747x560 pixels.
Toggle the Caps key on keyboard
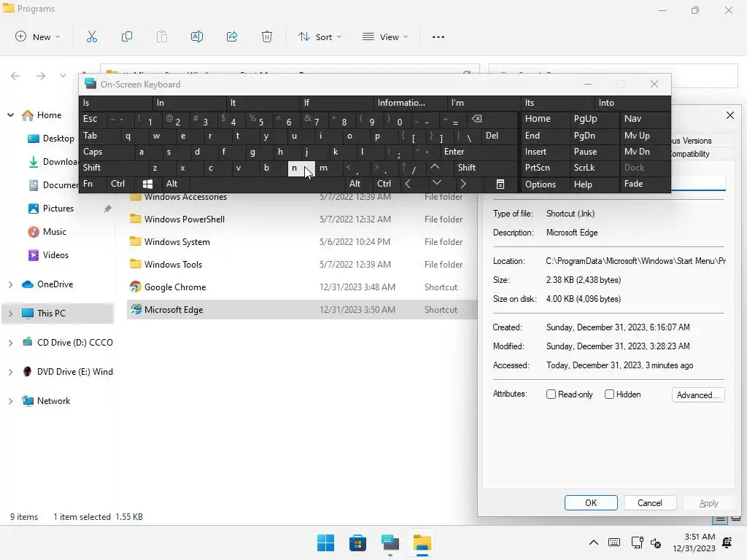point(107,152)
